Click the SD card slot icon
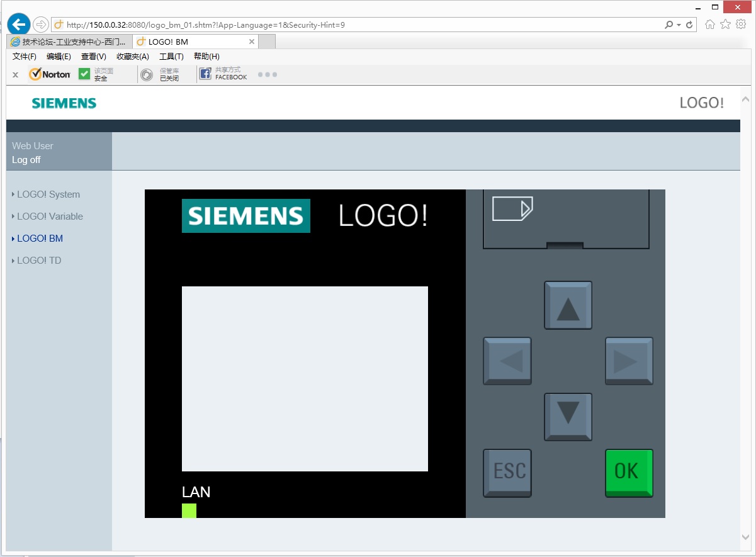 512,208
